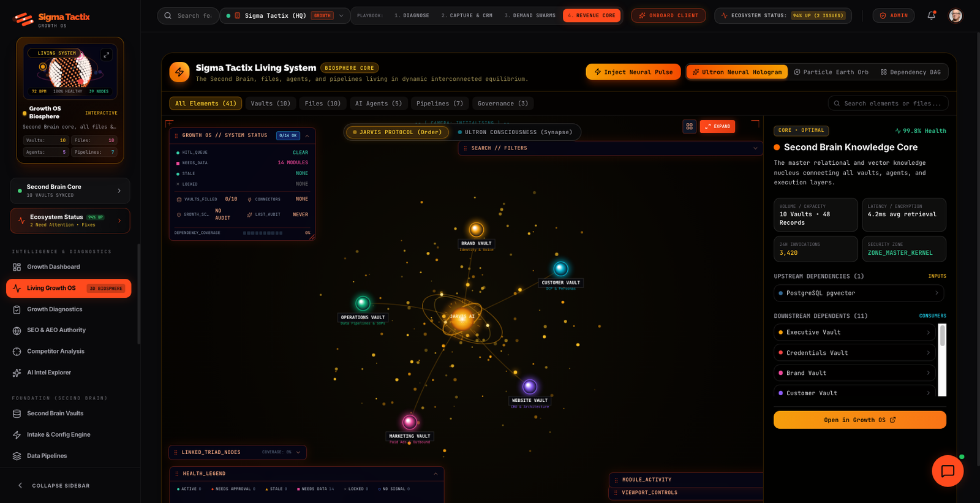The width and height of the screenshot is (980, 503).
Task: Select the AI Agents (5) filter tab
Action: pos(379,104)
